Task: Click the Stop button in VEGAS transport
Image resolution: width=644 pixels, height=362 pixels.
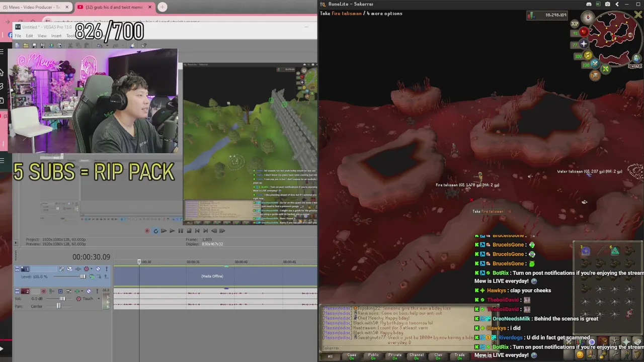Action: [189, 231]
